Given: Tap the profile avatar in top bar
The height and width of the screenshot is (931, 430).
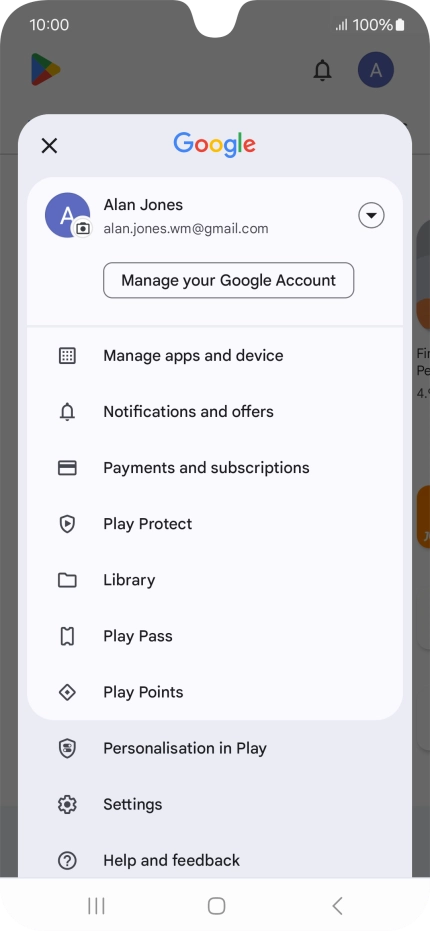Looking at the screenshot, I should click(375, 70).
